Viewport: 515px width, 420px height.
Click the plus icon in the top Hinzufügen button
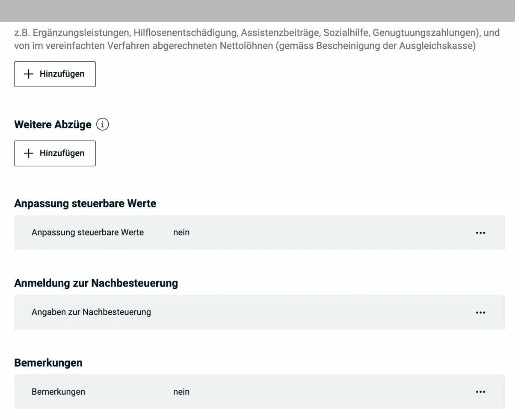click(28, 74)
